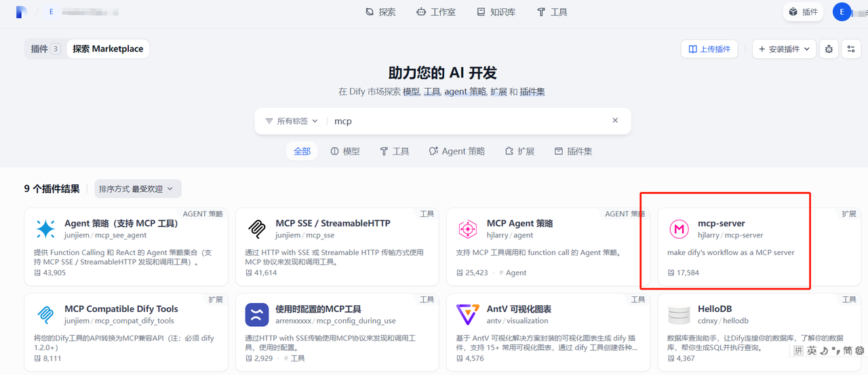Select the 模型 category filter
868x375 pixels.
point(345,151)
